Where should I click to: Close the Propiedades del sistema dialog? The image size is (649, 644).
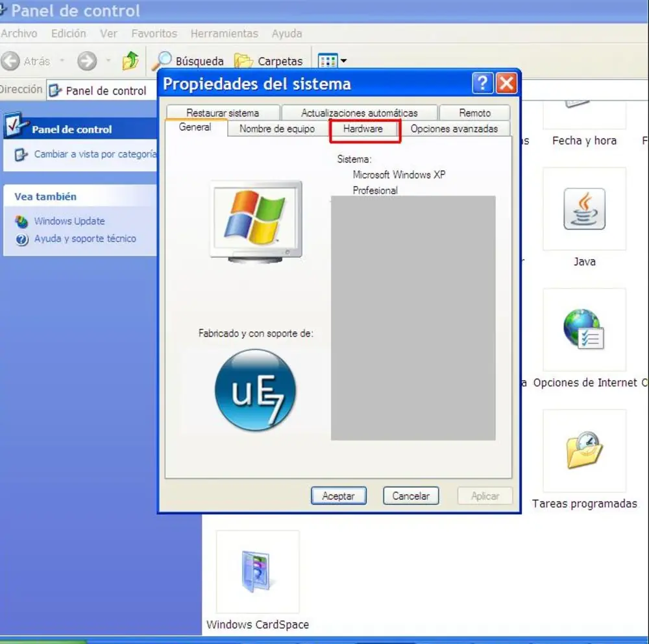506,84
